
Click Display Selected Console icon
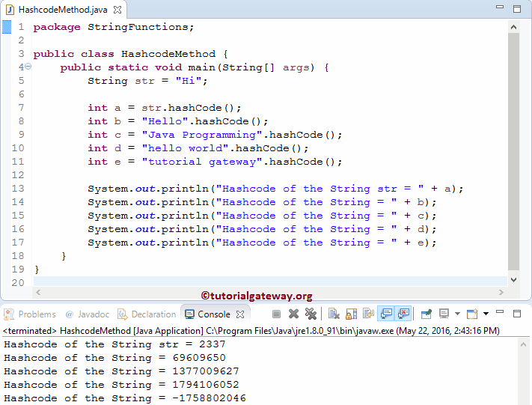(444, 314)
